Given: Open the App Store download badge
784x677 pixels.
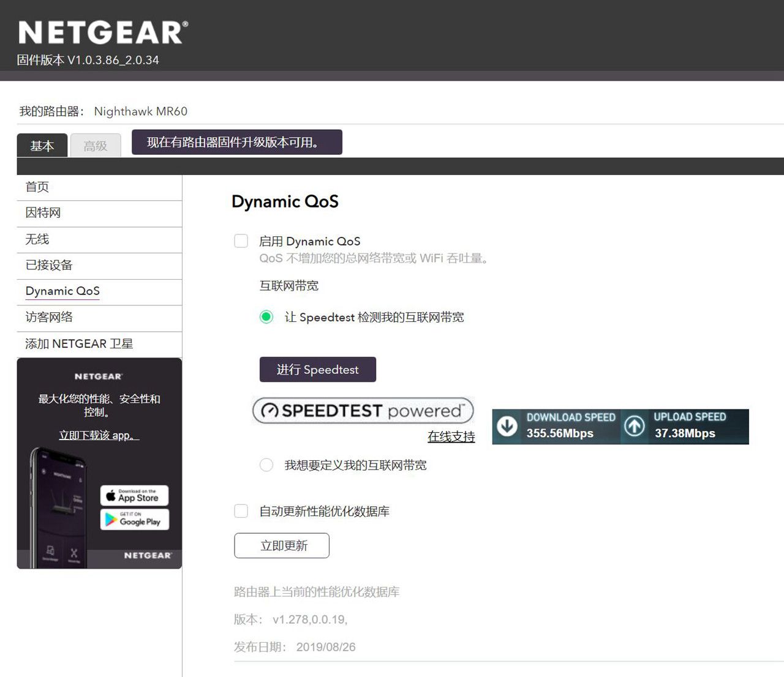Looking at the screenshot, I should point(134,495).
